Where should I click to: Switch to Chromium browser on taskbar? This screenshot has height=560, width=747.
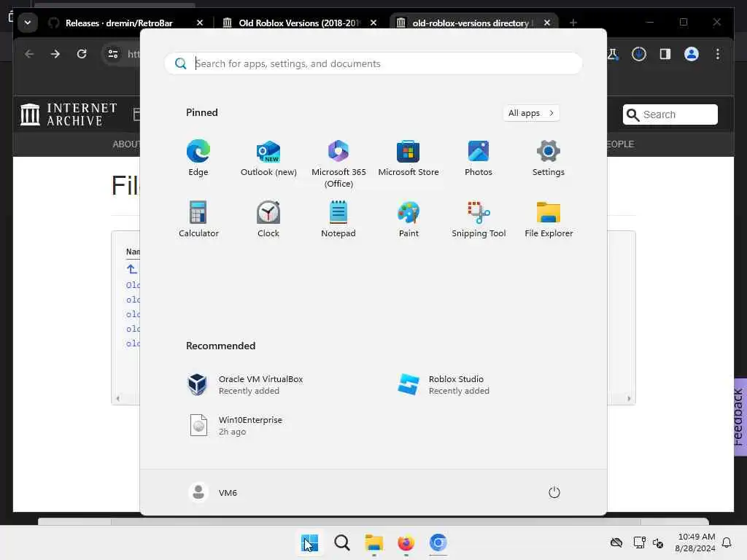438,542
